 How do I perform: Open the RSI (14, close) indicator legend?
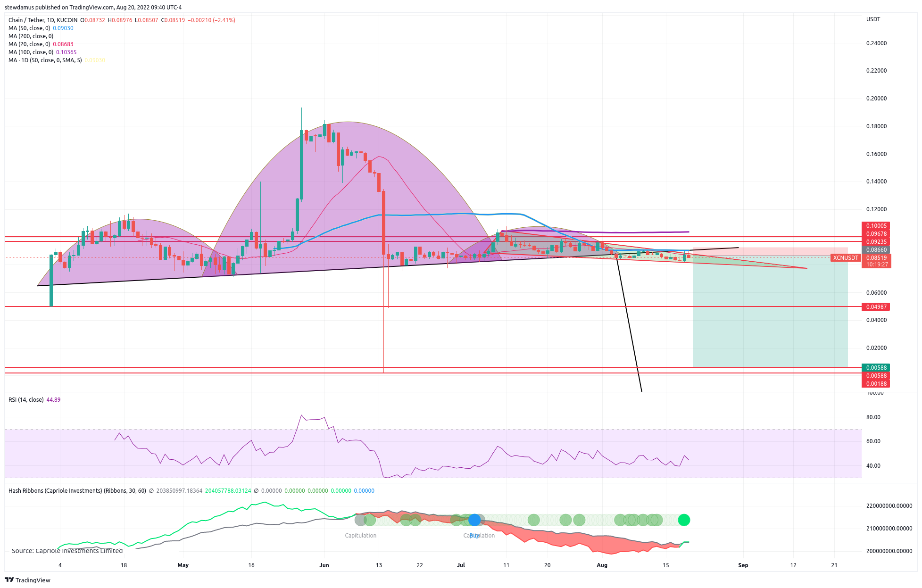[x=26, y=400]
